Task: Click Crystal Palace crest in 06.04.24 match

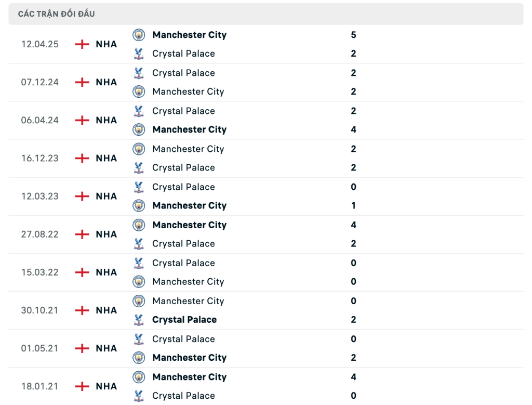Action: pyautogui.click(x=138, y=111)
